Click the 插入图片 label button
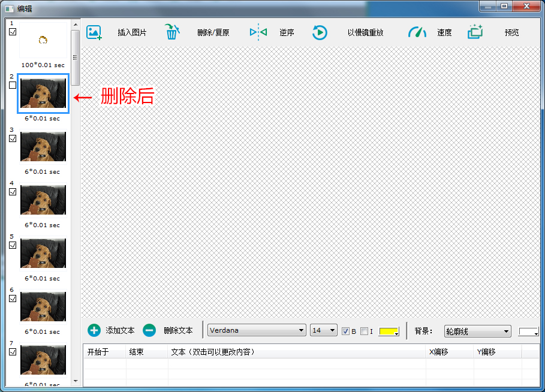 [132, 32]
